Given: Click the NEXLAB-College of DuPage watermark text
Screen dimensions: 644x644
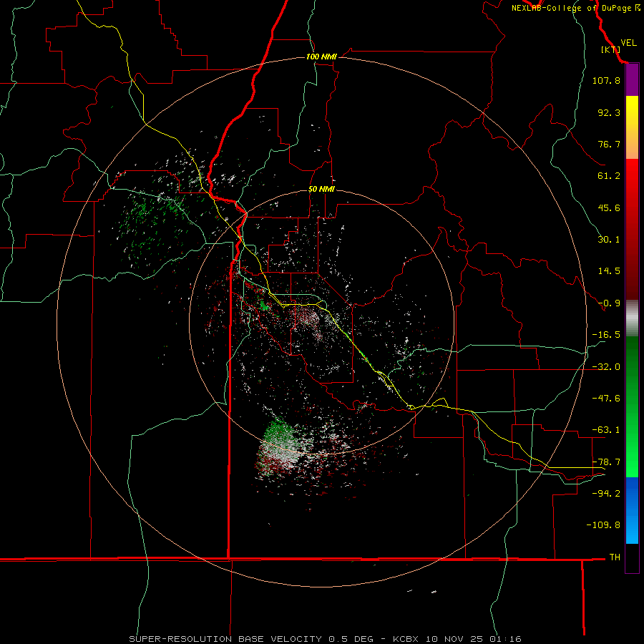Looking at the screenshot, I should pos(575,8).
